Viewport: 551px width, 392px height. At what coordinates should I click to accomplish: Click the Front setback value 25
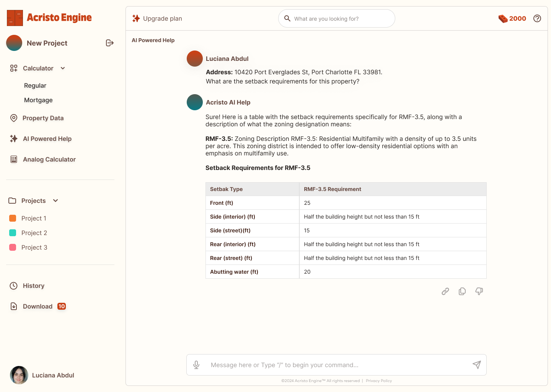307,203
